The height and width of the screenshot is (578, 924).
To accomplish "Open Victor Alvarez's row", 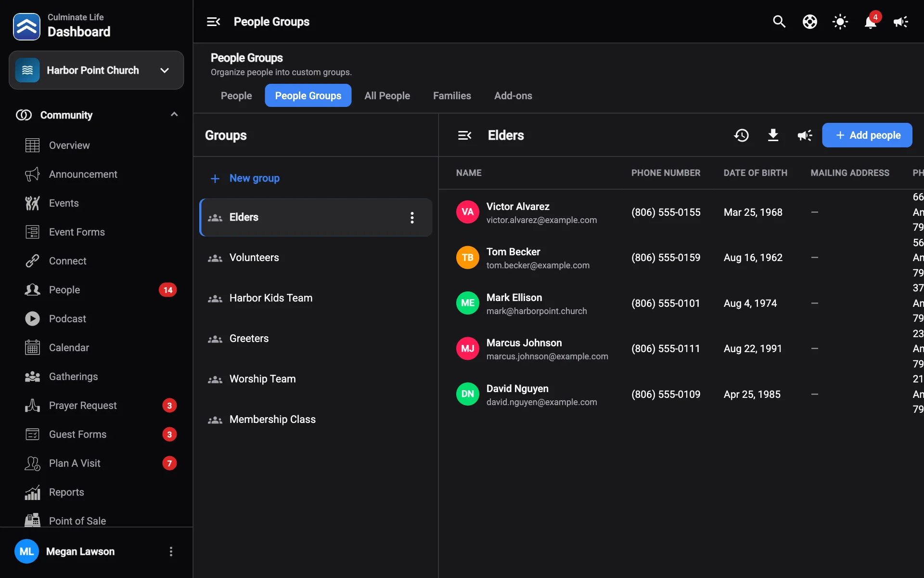I will [681, 212].
